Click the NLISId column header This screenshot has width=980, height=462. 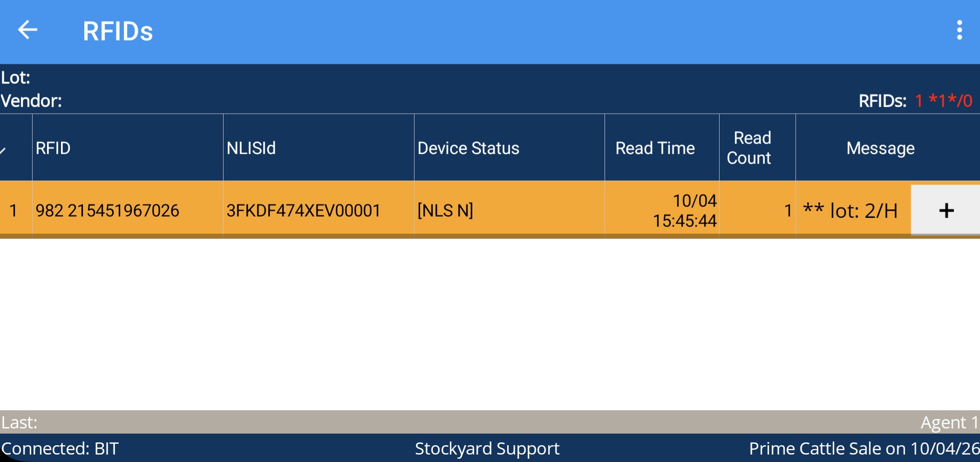pyautogui.click(x=251, y=148)
